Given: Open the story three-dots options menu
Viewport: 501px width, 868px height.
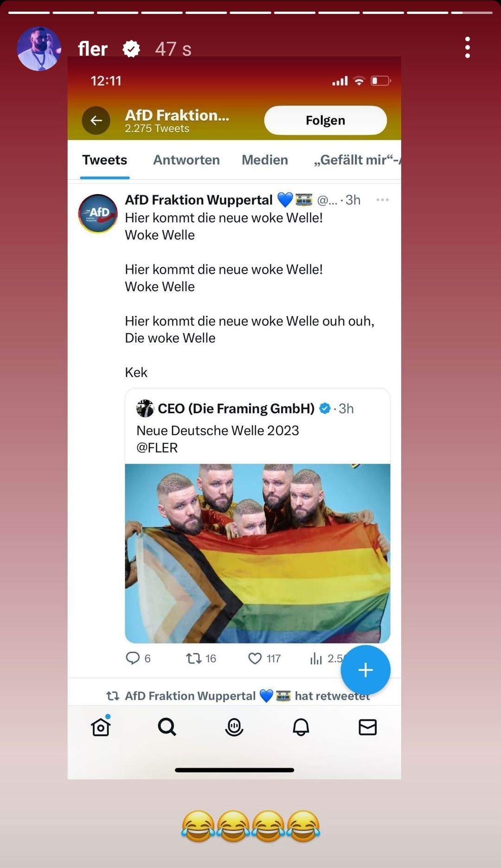Looking at the screenshot, I should tap(467, 47).
